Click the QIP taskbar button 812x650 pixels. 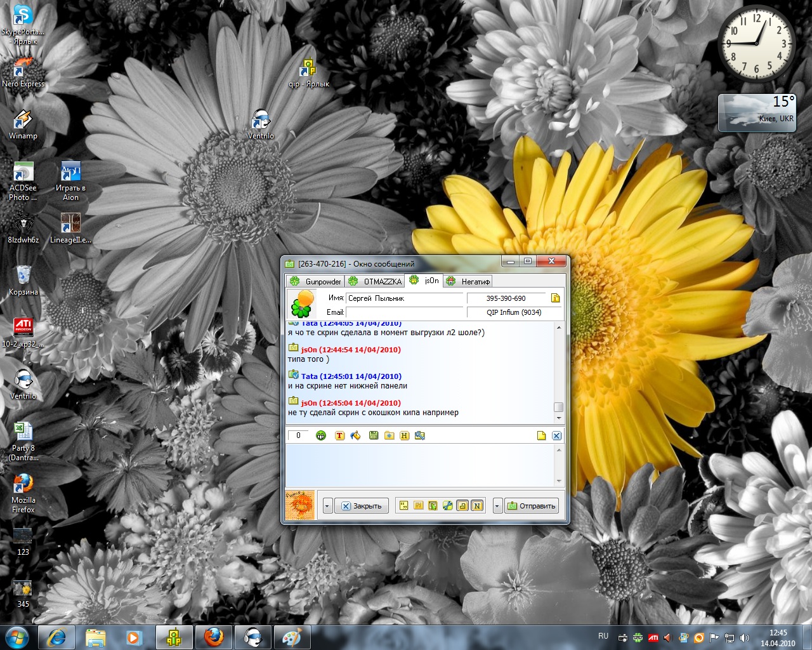coord(174,637)
